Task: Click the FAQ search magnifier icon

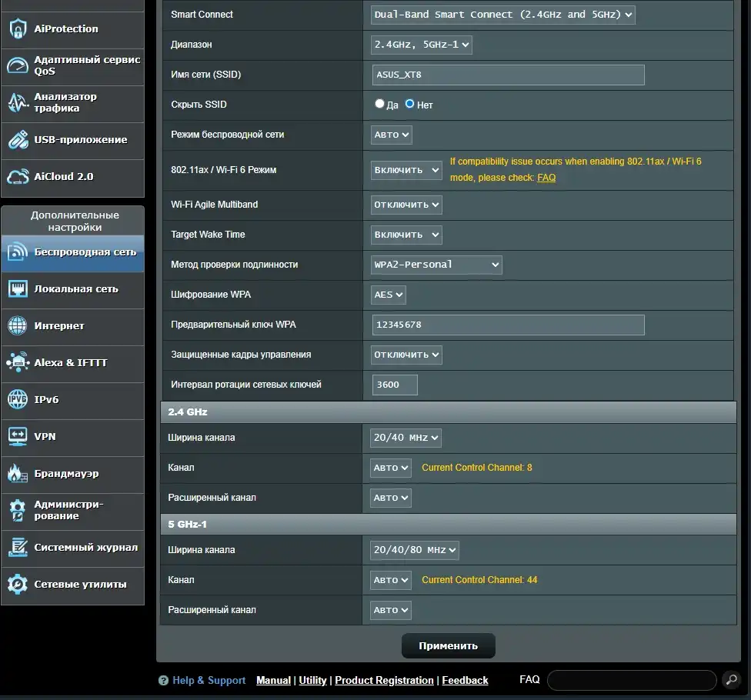Action: (x=731, y=680)
